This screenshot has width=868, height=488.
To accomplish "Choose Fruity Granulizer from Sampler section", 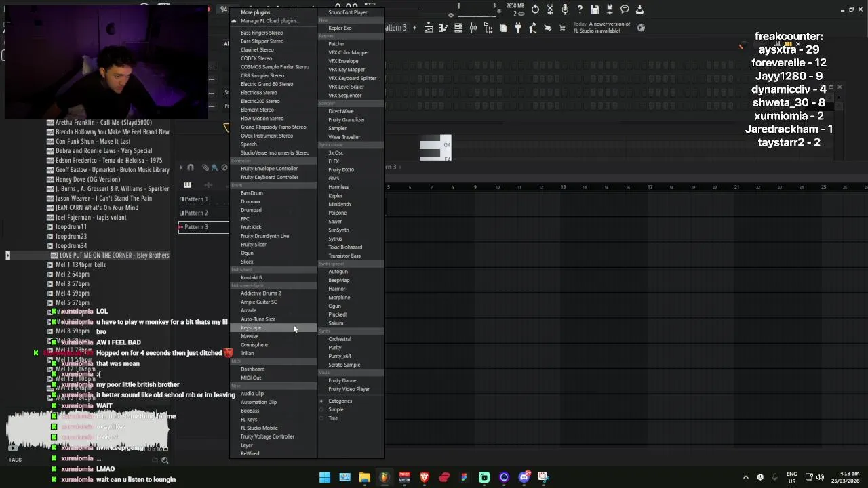I will point(347,120).
